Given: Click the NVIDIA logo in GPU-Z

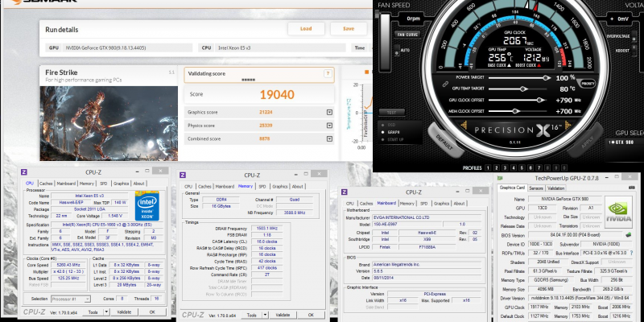Looking at the screenshot, I should click(617, 211).
